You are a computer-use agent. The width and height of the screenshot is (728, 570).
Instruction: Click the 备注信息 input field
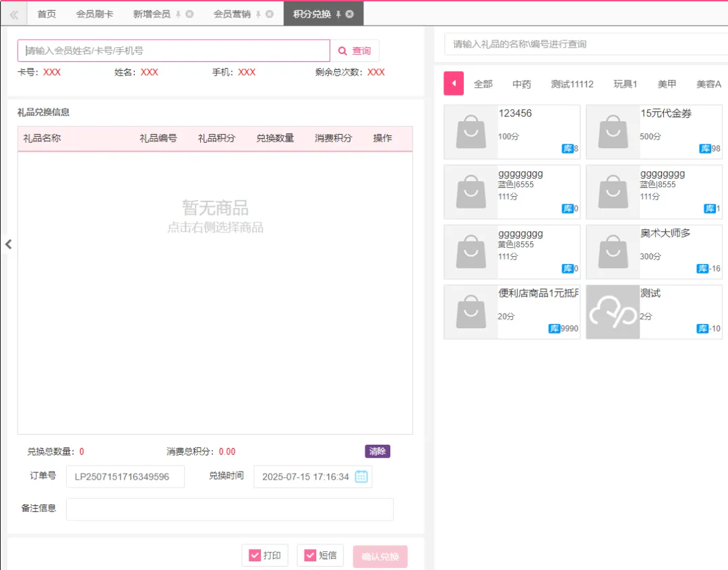229,509
